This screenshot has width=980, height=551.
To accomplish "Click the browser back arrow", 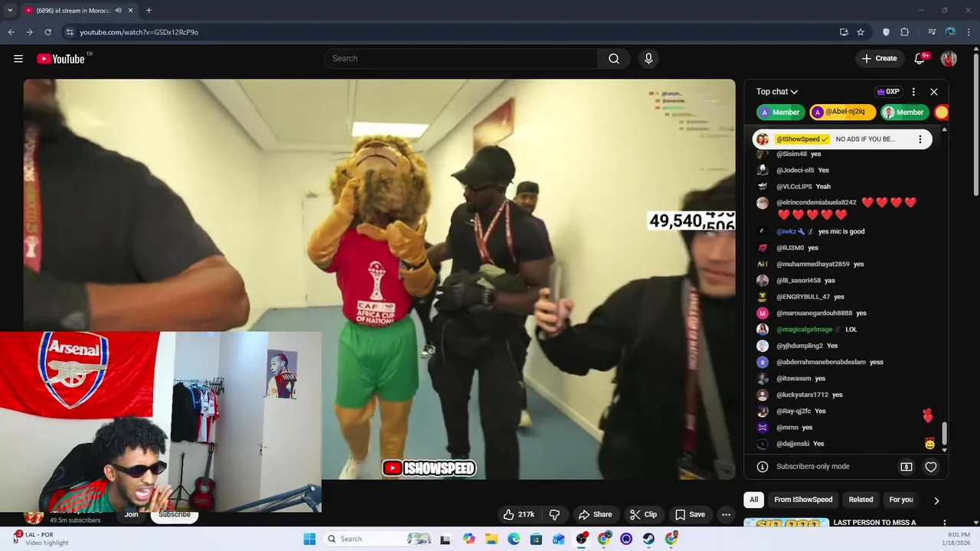I will [x=11, y=32].
